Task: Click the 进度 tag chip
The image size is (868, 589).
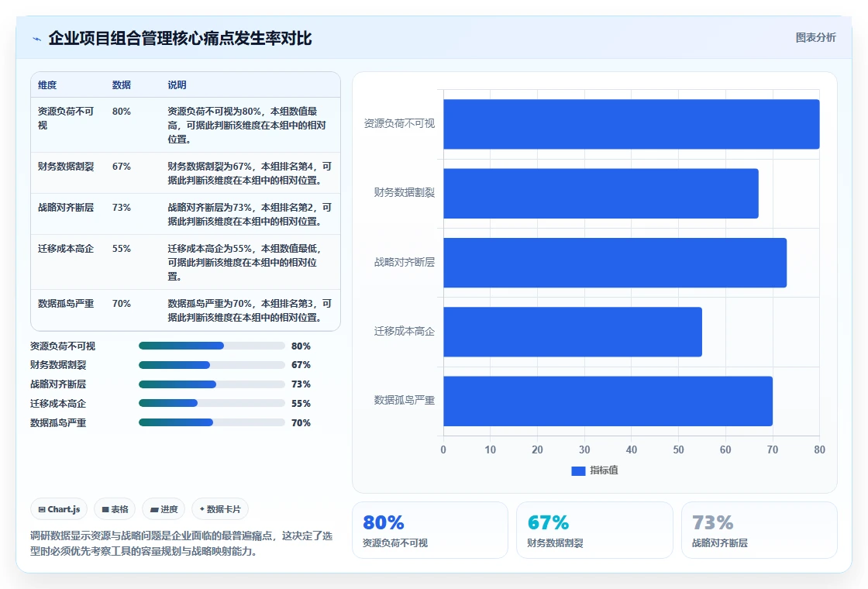Action: pos(164,509)
